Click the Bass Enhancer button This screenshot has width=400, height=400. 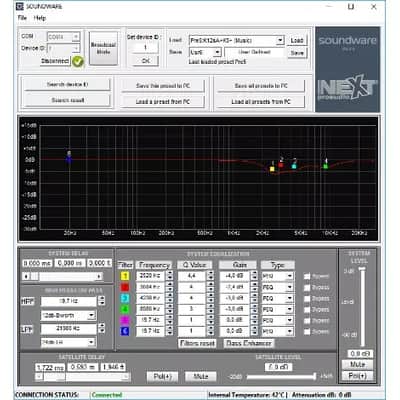point(249,343)
